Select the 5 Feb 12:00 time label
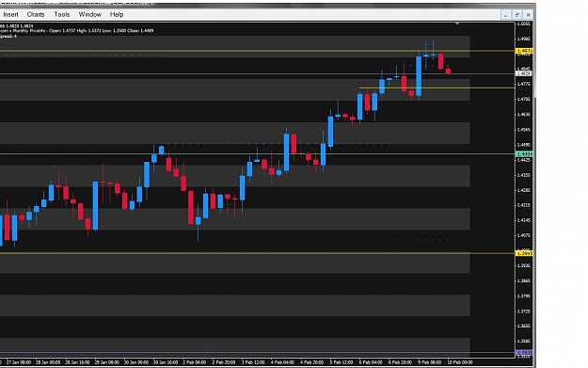Image resolution: width=588 pixels, height=368 pixels. pyautogui.click(x=342, y=362)
